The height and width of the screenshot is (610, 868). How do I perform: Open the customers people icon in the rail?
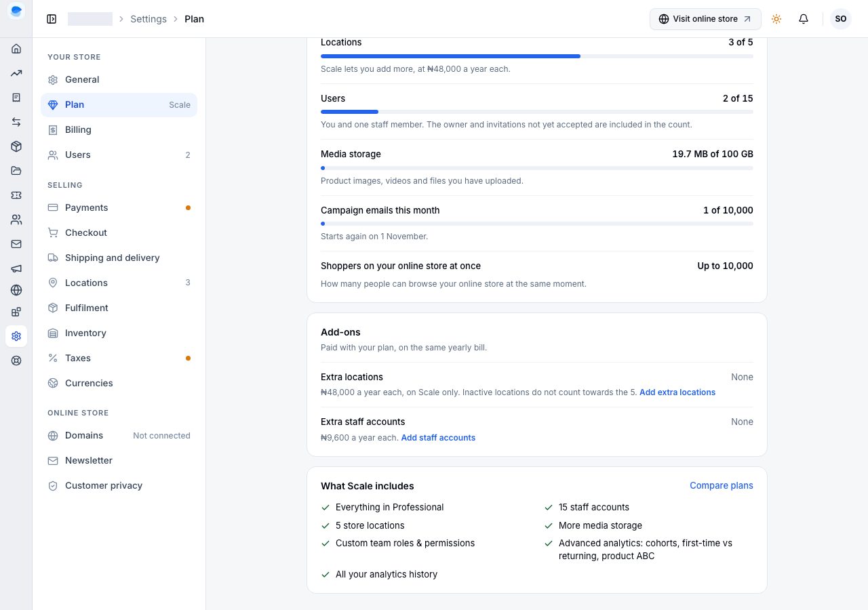tap(16, 220)
